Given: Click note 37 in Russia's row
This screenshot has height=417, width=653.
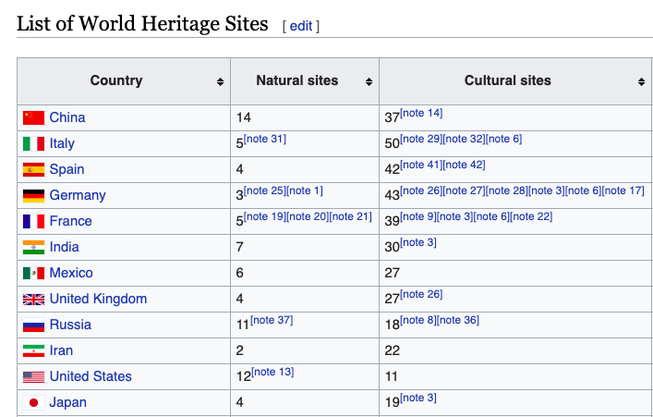Looking at the screenshot, I should (271, 320).
